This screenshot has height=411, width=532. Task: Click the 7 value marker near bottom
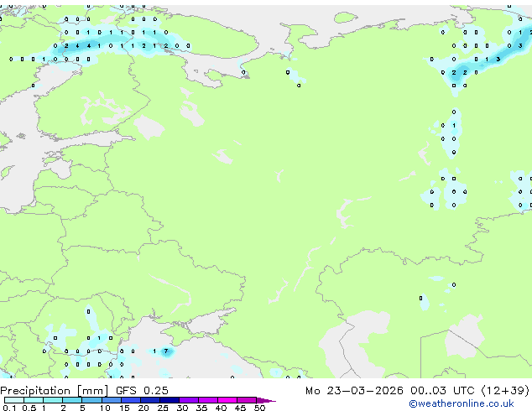pyautogui.click(x=166, y=351)
